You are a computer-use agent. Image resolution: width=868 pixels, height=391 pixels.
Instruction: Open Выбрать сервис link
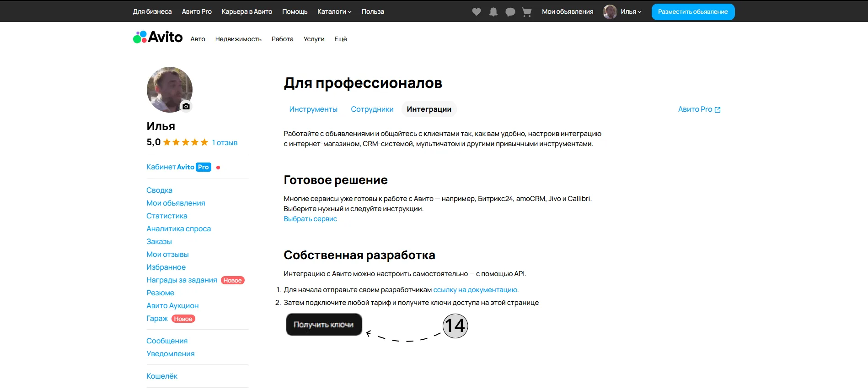click(310, 219)
